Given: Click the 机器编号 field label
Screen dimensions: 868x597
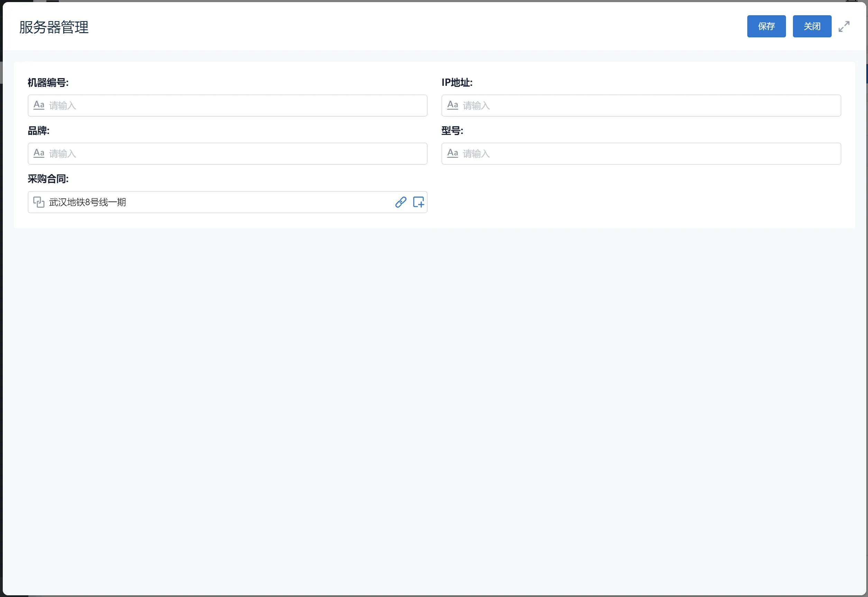Looking at the screenshot, I should [48, 83].
